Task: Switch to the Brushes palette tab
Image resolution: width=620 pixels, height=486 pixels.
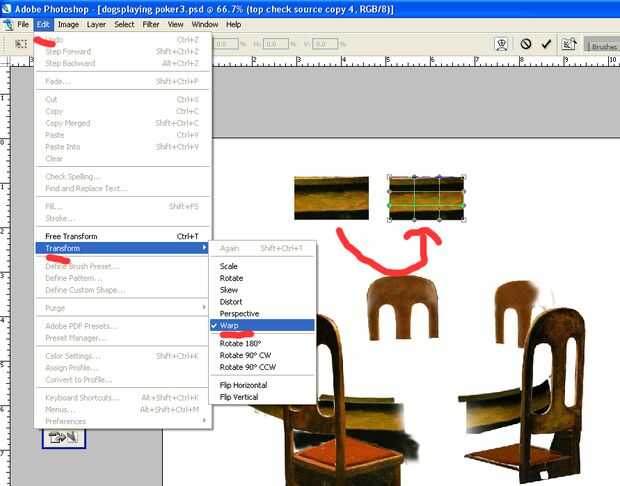Action: click(x=603, y=46)
